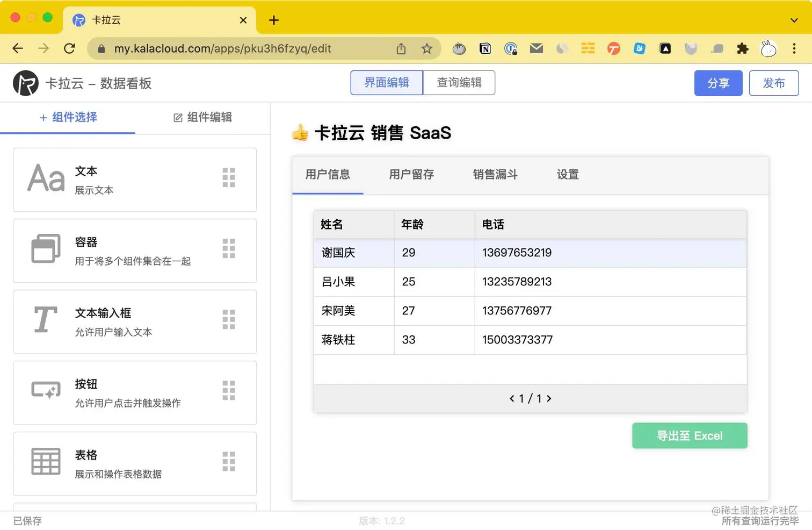Screen dimensions: 812x530
Task: Select the row for 宋阿美
Action: pyautogui.click(x=530, y=311)
